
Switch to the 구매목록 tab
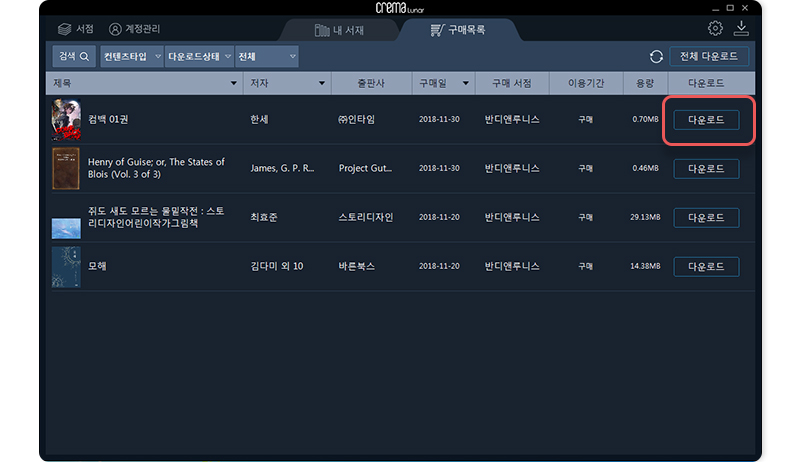[457, 30]
